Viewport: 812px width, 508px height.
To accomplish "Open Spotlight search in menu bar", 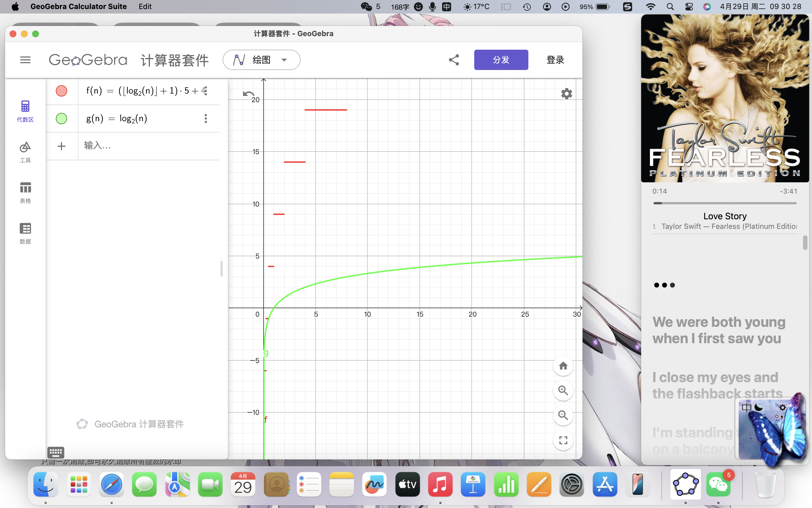I will click(670, 6).
